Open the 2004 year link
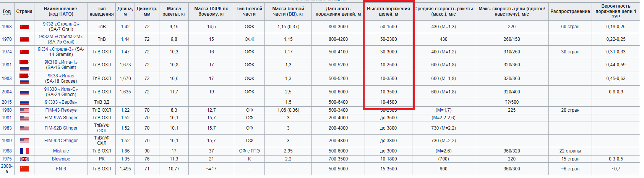 click(6, 92)
